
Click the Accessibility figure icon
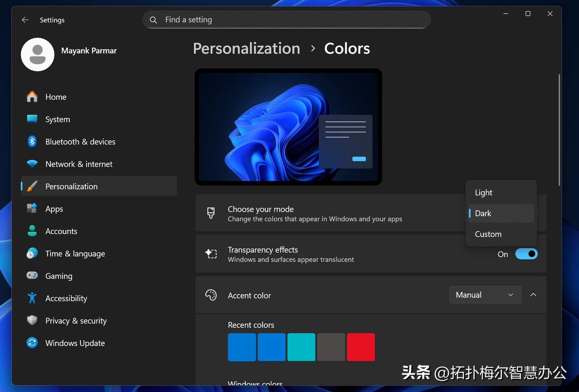[32, 298]
